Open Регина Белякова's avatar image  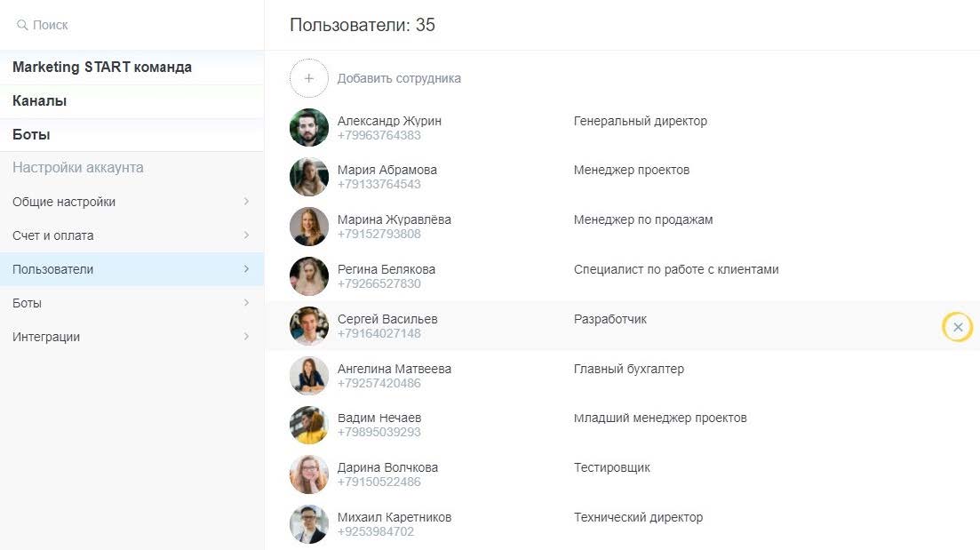click(309, 276)
